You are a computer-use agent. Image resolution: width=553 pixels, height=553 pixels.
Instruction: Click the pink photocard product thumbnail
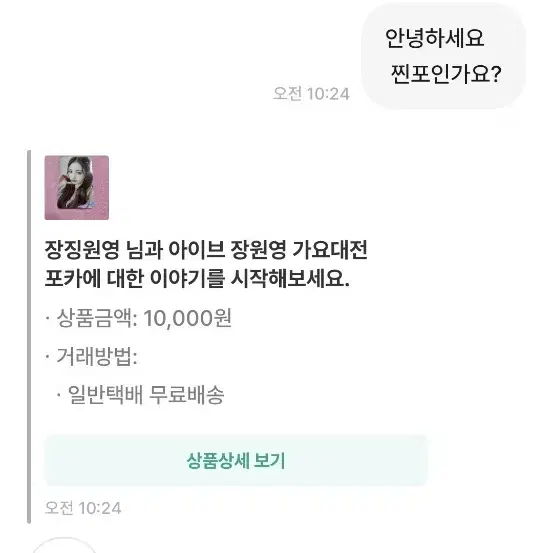click(x=77, y=188)
